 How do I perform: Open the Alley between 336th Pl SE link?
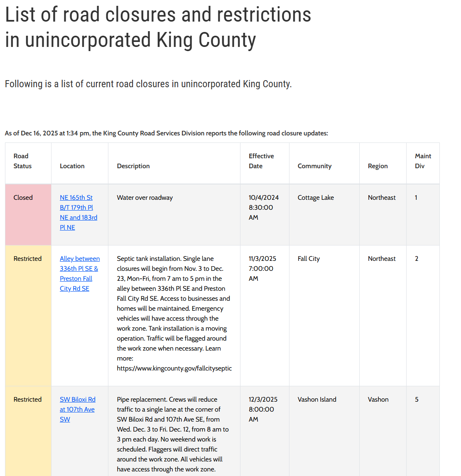point(79,273)
